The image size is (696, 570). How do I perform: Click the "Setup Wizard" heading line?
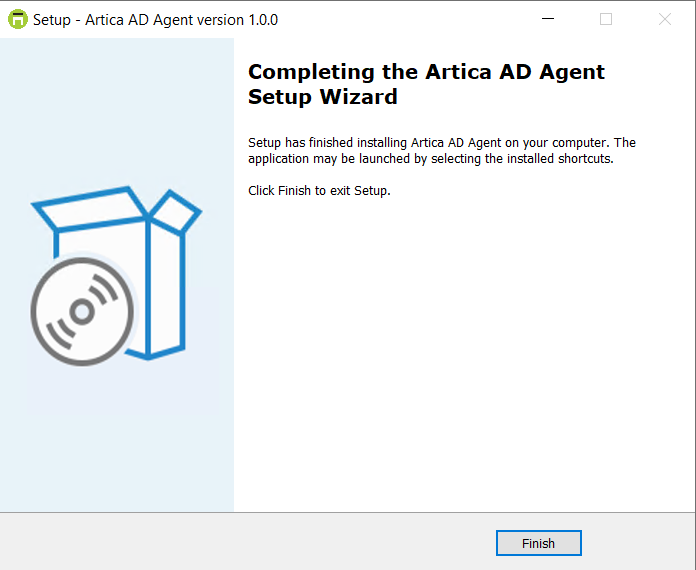click(x=322, y=97)
